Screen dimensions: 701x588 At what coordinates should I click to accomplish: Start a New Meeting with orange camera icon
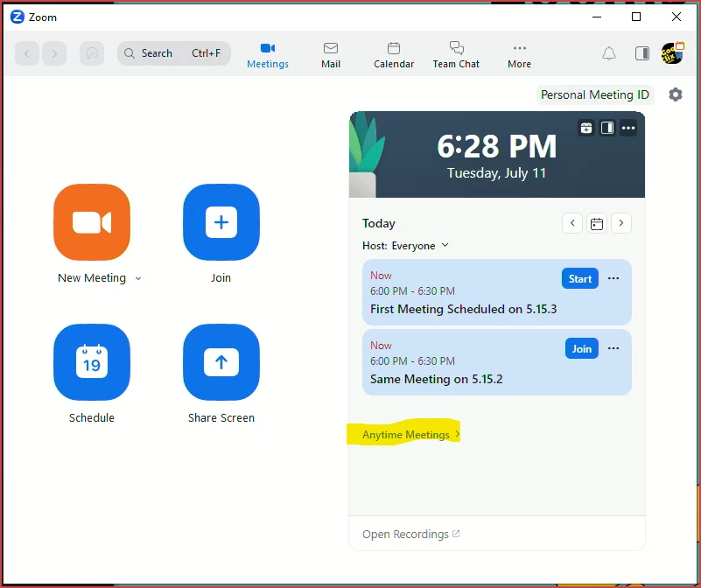click(x=92, y=222)
